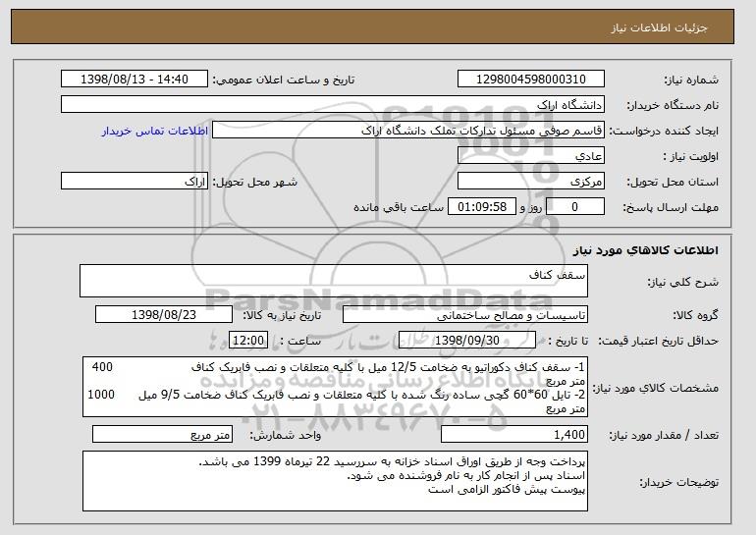Click the remaining days field showing 0
Image resolution: width=756 pixels, height=535 pixels.
(574, 207)
